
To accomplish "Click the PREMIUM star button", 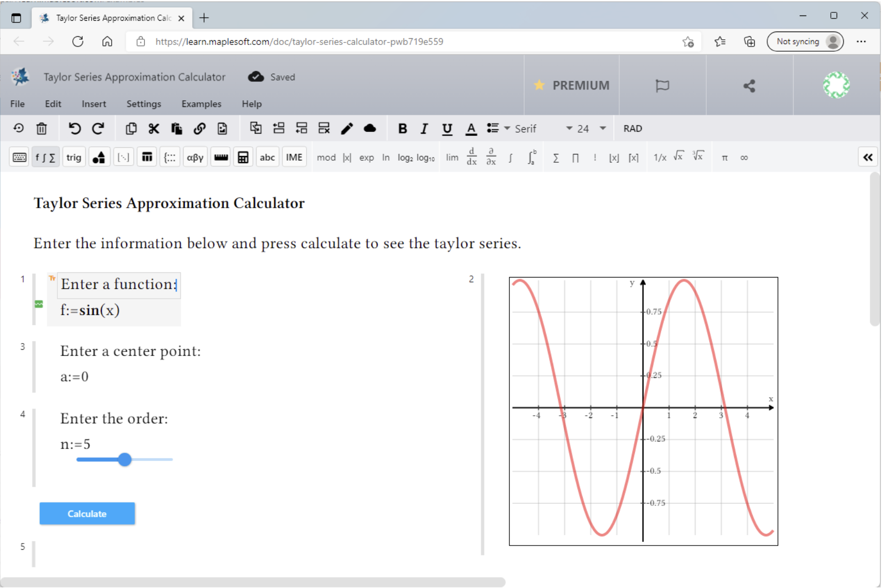I will (572, 85).
